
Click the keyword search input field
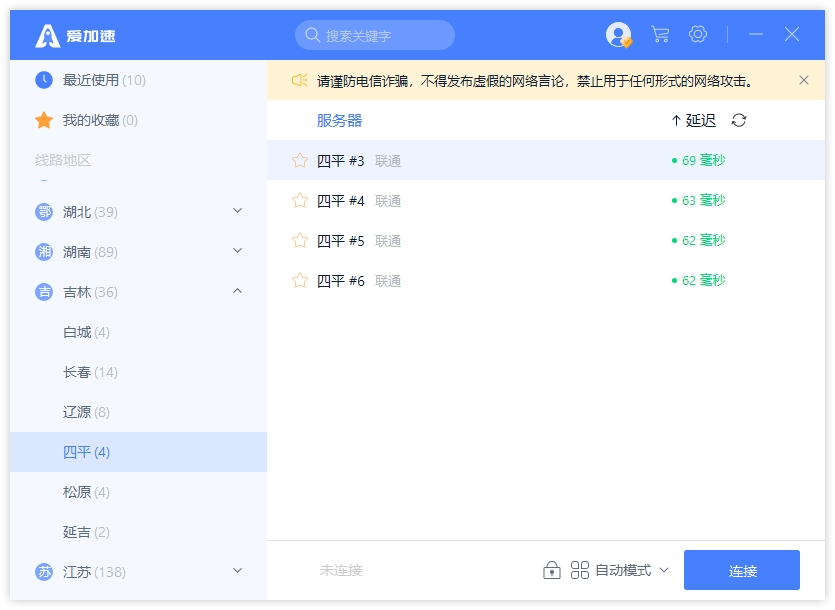coord(384,36)
